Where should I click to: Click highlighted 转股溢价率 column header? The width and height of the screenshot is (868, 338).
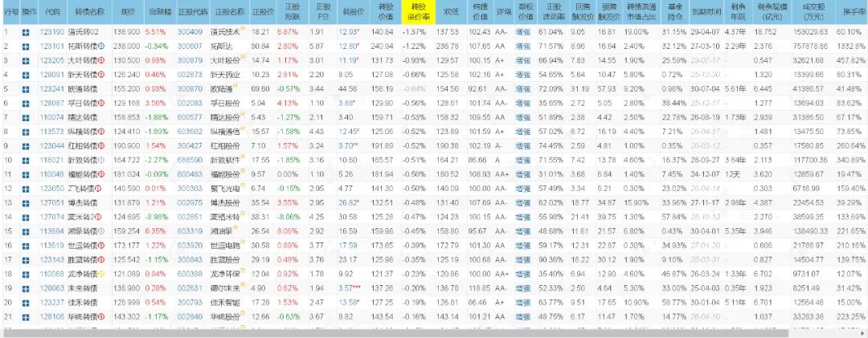(x=419, y=11)
